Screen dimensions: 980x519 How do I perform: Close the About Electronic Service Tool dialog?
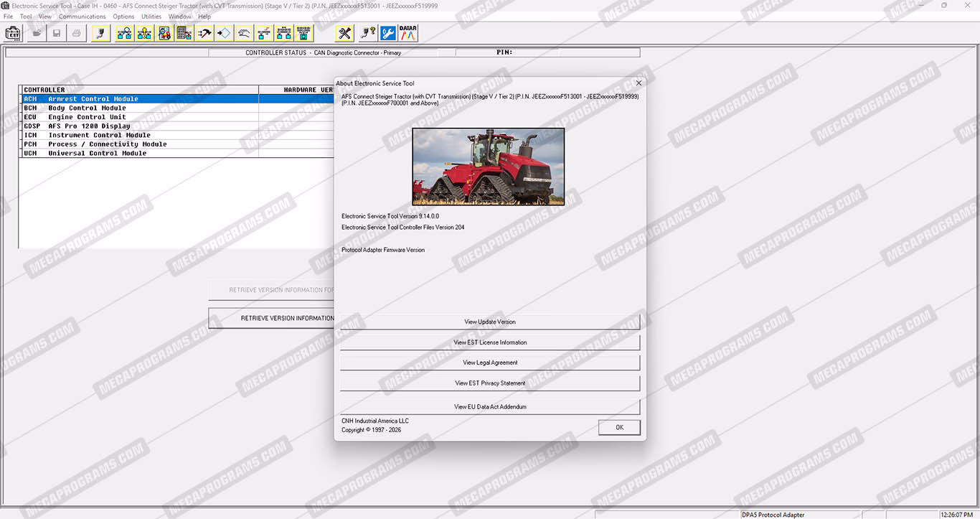(639, 83)
